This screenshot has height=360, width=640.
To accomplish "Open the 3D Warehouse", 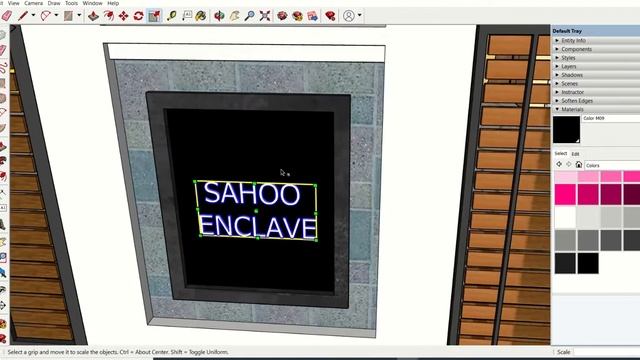I will [282, 16].
